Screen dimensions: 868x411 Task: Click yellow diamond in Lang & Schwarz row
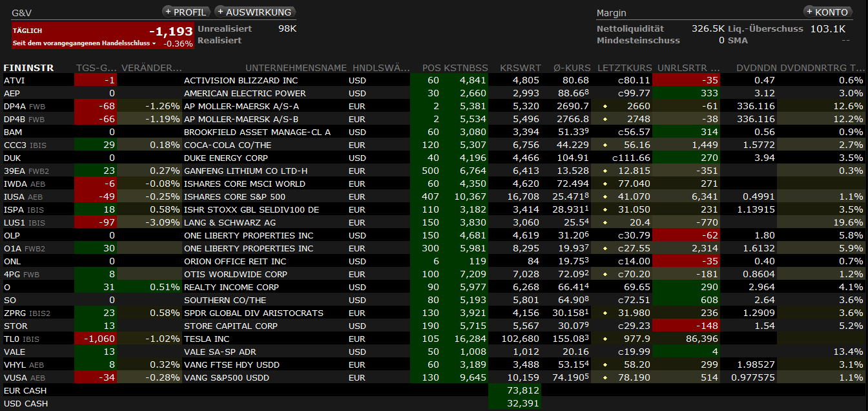[605, 222]
